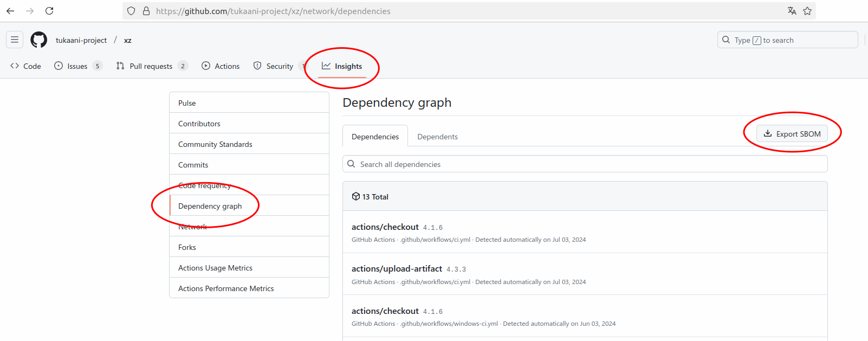The height and width of the screenshot is (341, 868).
Task: Click the 'Dependency graph' page heading
Action: 397,102
